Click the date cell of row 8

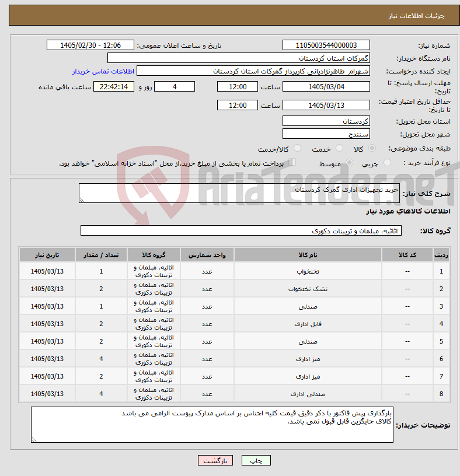pos(47,394)
